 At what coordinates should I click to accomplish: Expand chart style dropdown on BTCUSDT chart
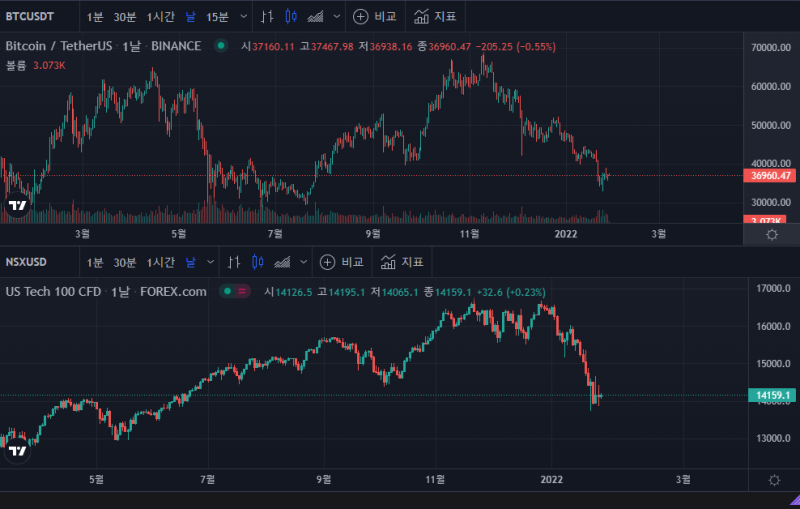coord(337,16)
